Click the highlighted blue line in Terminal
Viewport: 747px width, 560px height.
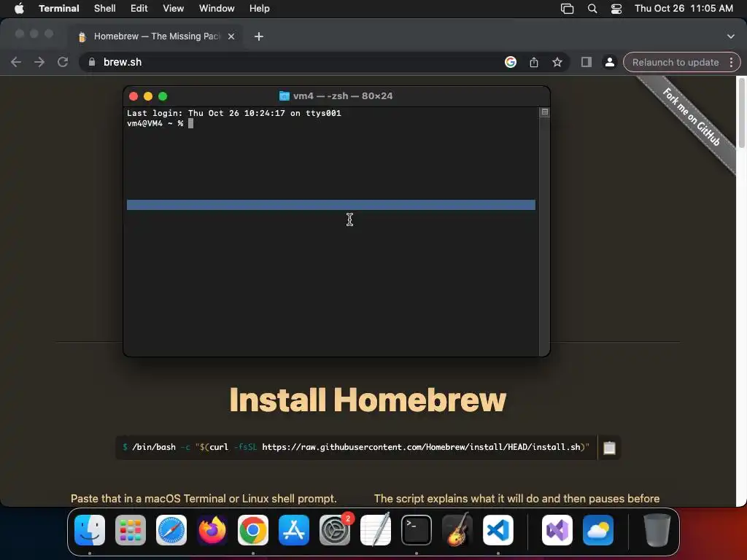coord(331,205)
